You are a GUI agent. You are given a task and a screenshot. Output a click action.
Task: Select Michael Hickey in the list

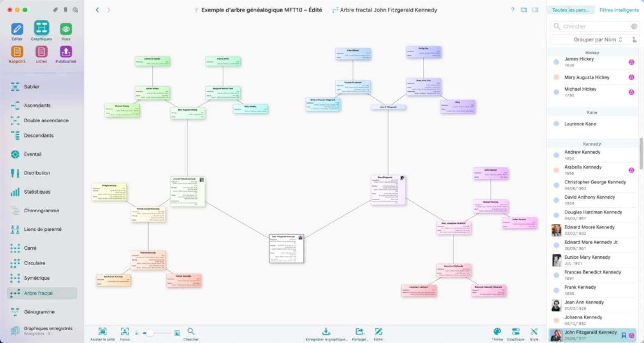coord(593,92)
